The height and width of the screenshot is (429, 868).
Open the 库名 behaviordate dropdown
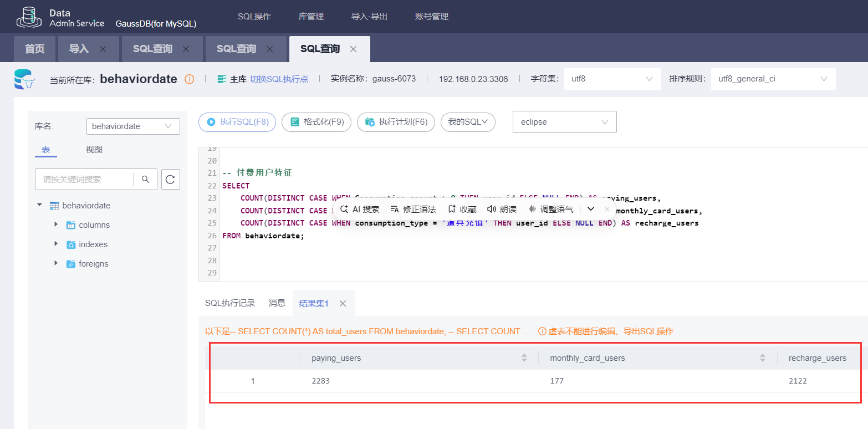pyautogui.click(x=133, y=126)
